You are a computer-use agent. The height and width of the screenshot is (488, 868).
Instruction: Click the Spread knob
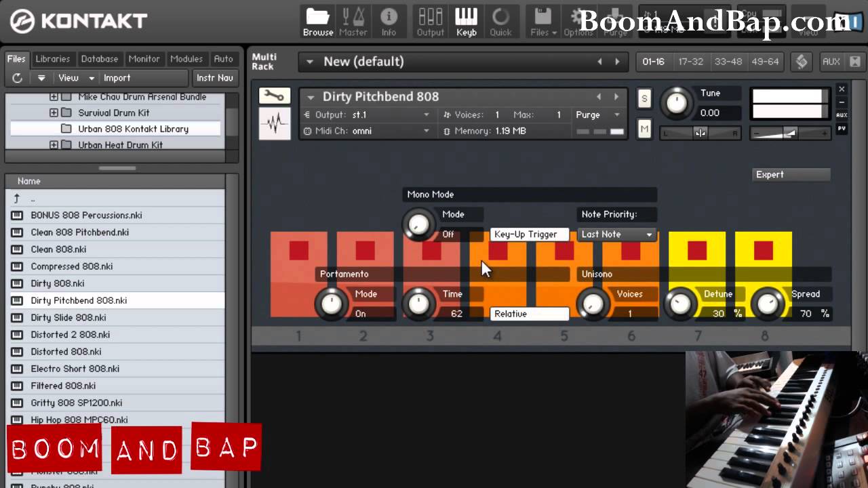point(767,304)
